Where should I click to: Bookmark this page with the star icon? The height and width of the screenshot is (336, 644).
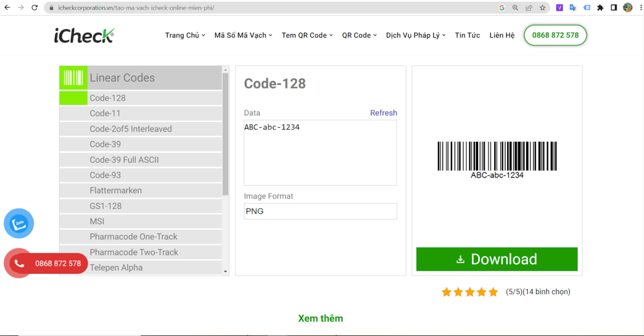(x=543, y=8)
